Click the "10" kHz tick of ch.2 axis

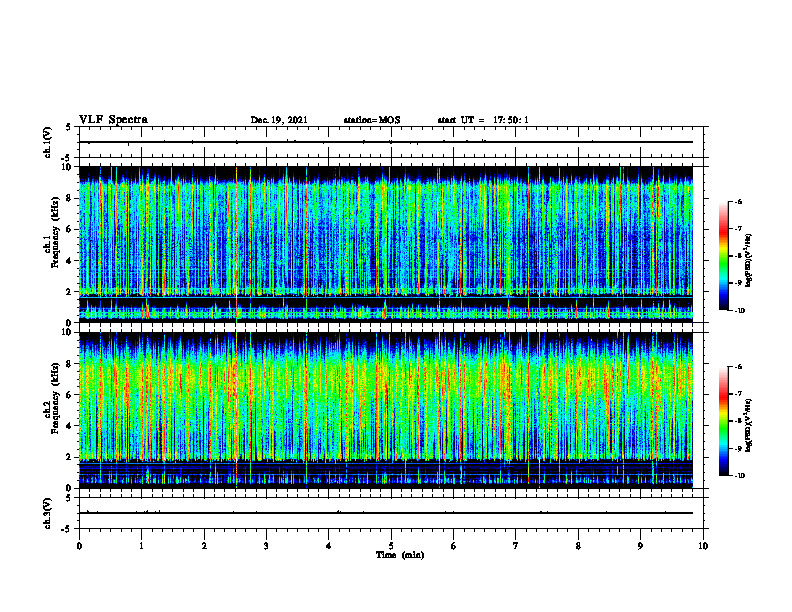coord(67,332)
